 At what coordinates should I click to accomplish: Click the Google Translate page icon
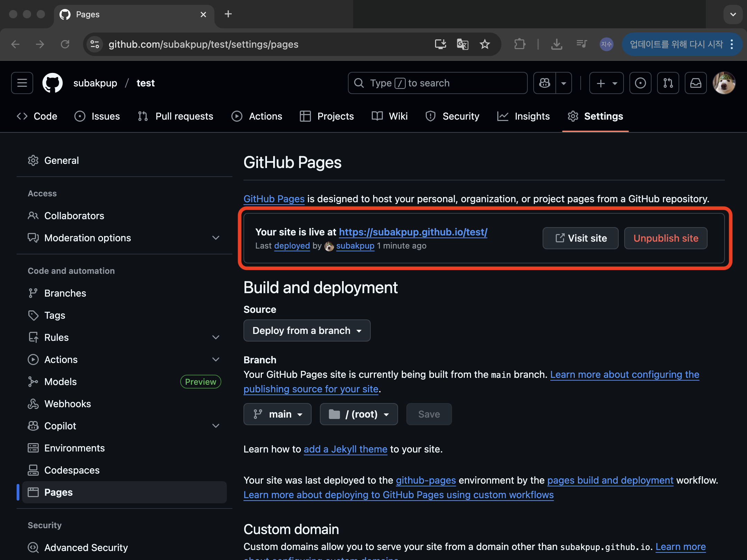pos(462,44)
